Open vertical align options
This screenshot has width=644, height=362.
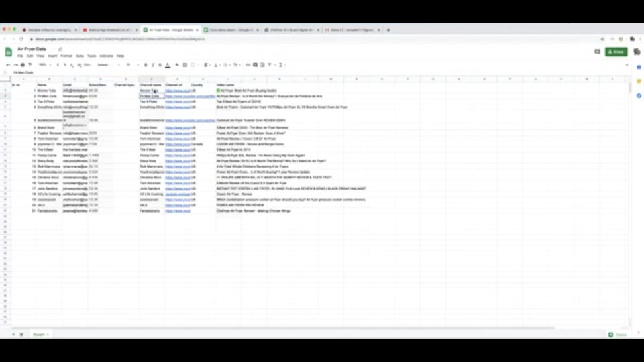pyautogui.click(x=216, y=65)
